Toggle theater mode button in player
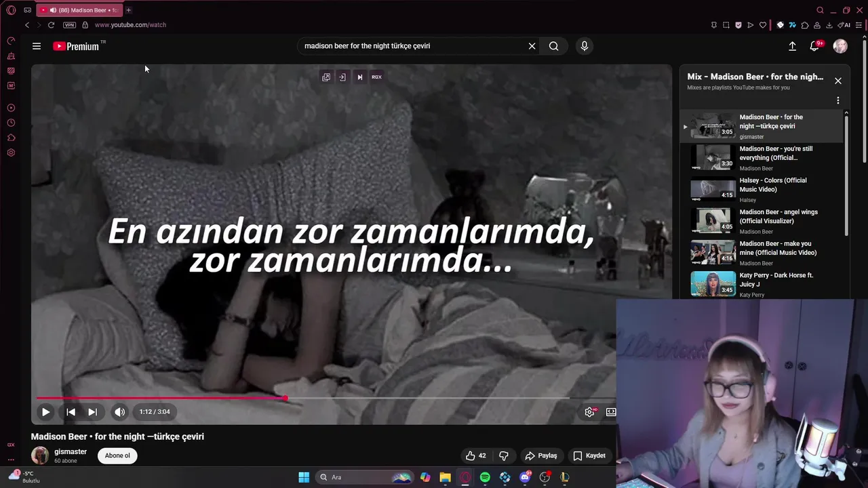The width and height of the screenshot is (868, 488). [x=611, y=411]
